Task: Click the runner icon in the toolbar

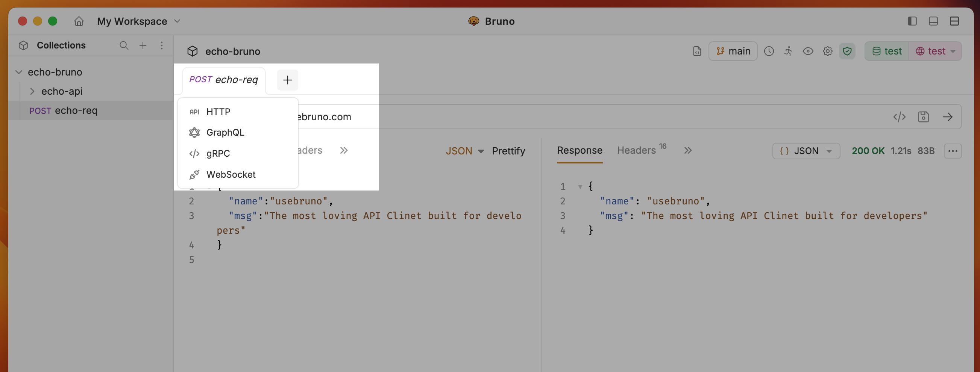Action: 788,51
